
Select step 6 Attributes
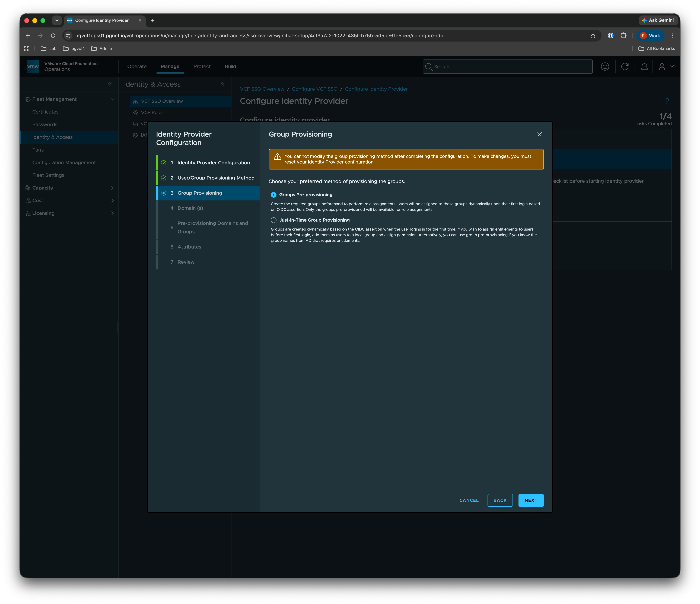point(208,247)
